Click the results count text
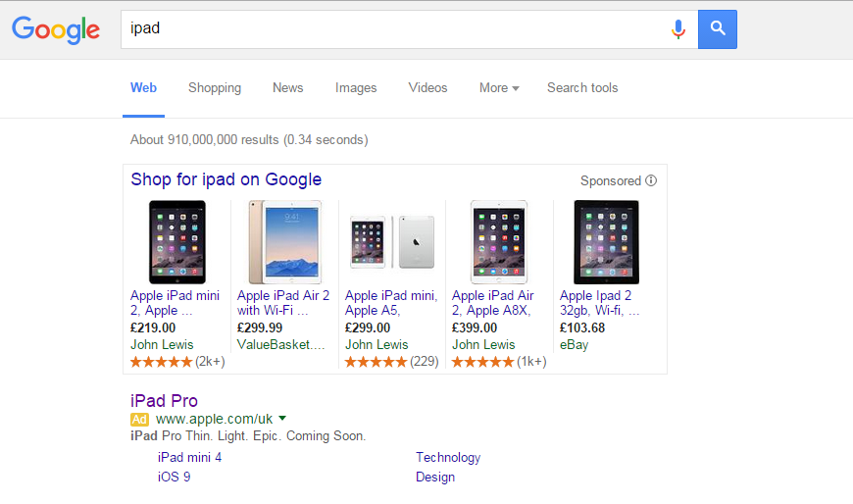Viewport: 853px width, 504px height. coord(249,140)
